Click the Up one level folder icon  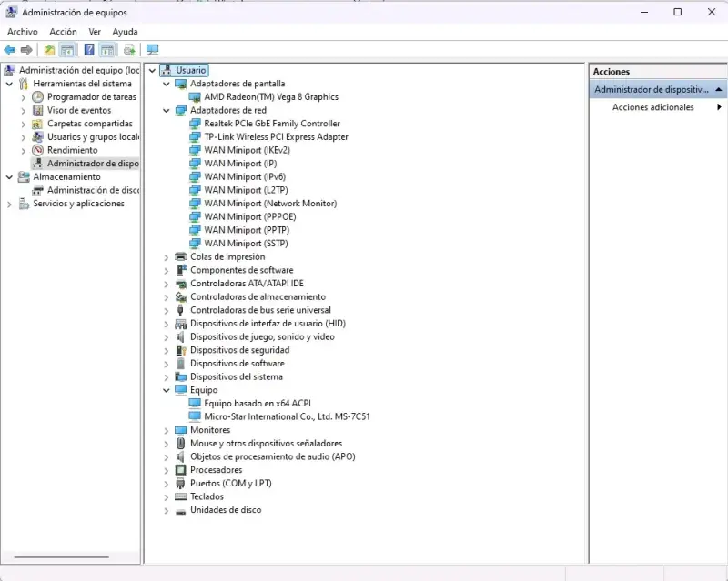pyautogui.click(x=49, y=50)
